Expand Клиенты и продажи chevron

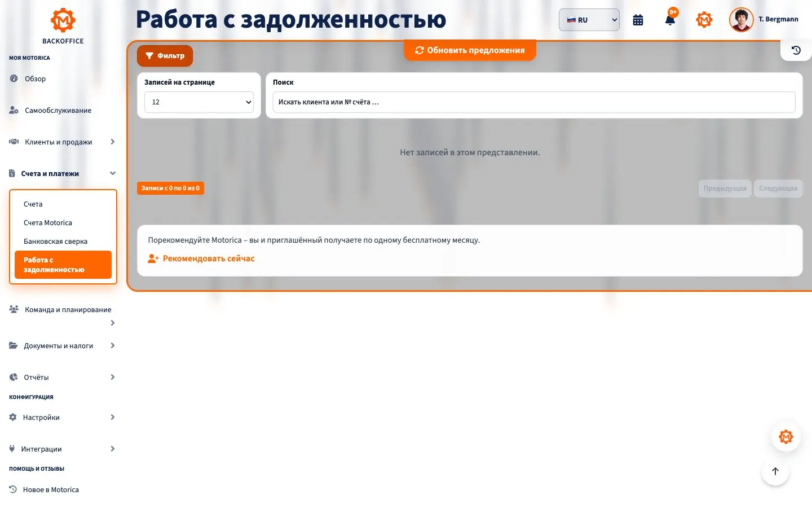click(x=113, y=142)
